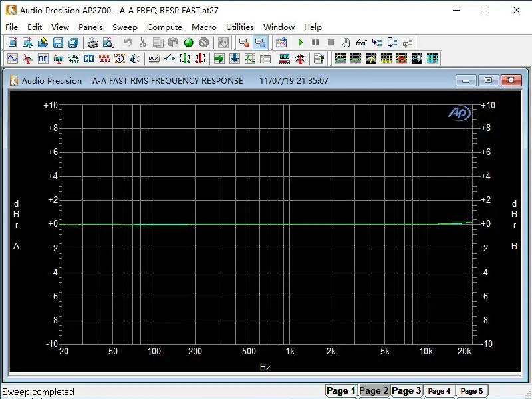The image size is (532, 399).
Task: Open the File menu
Action: [x=11, y=27]
